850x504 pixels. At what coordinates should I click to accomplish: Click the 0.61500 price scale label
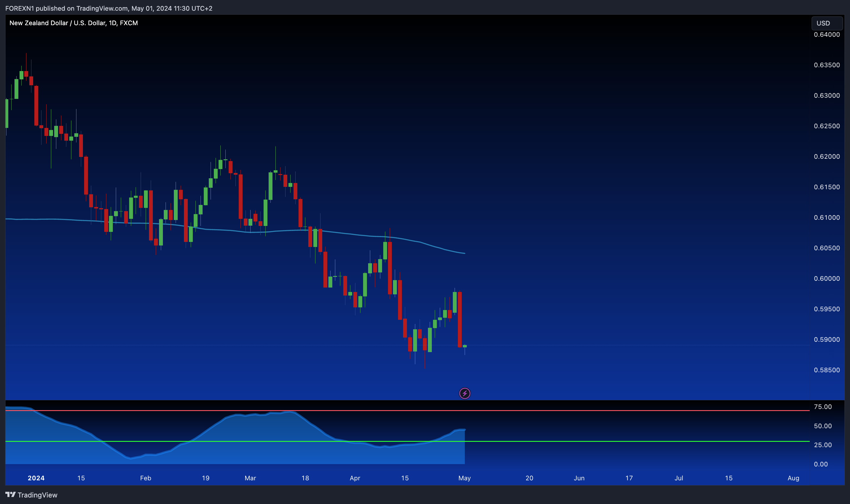pos(827,187)
